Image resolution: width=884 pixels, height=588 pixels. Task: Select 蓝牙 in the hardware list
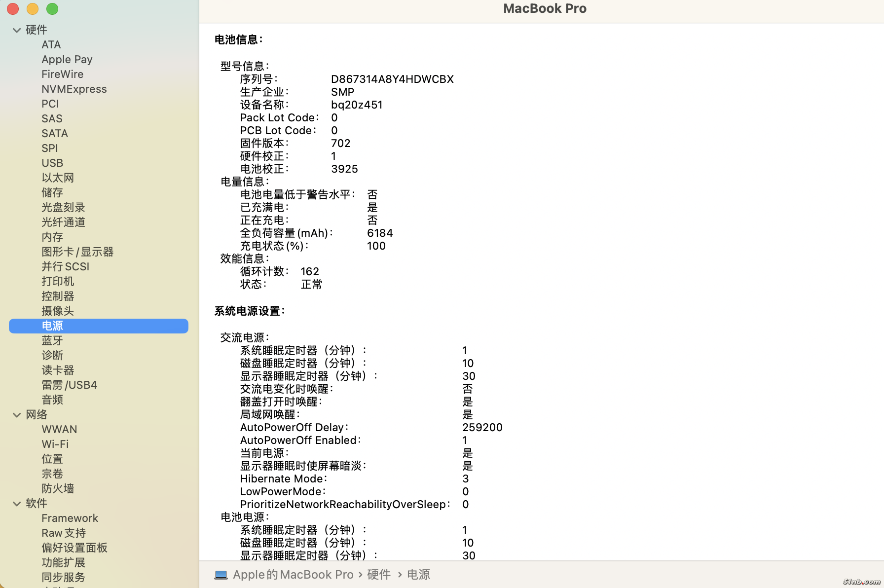pyautogui.click(x=52, y=340)
